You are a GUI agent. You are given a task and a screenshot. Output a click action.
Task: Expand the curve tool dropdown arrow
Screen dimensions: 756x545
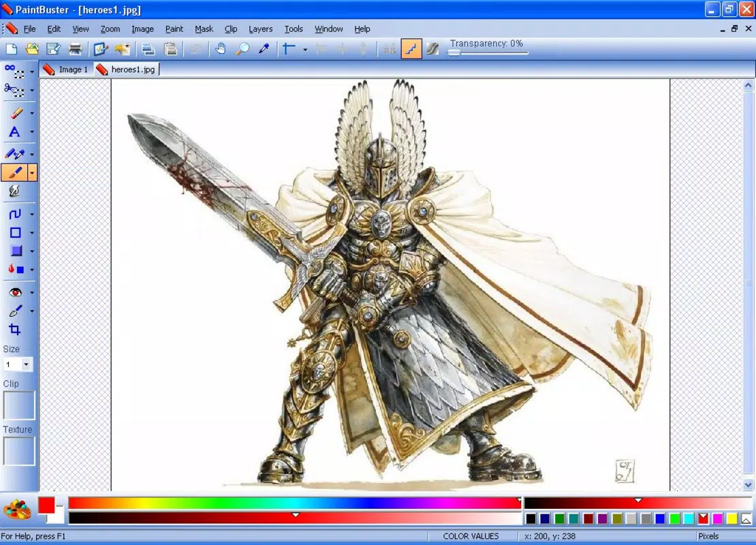click(32, 214)
